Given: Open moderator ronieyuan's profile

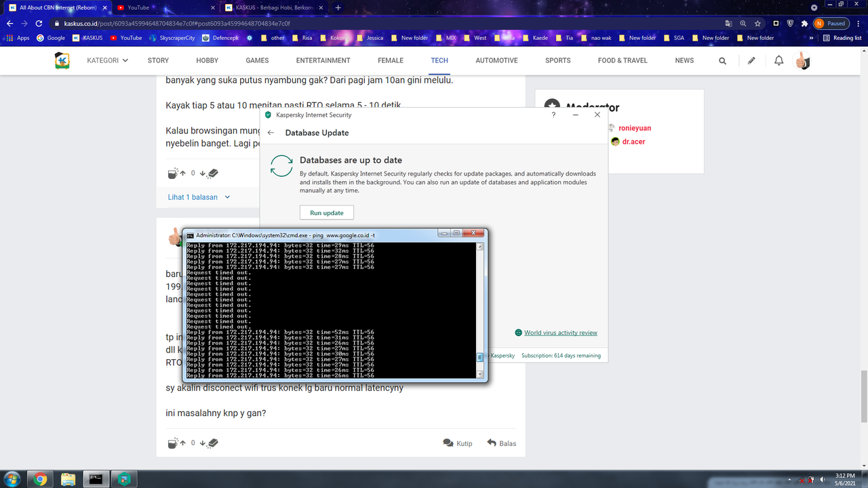Looking at the screenshot, I should tap(635, 128).
